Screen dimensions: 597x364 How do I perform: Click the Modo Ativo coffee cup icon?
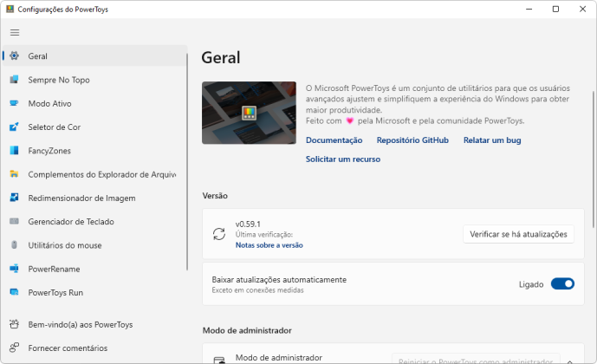(x=14, y=103)
